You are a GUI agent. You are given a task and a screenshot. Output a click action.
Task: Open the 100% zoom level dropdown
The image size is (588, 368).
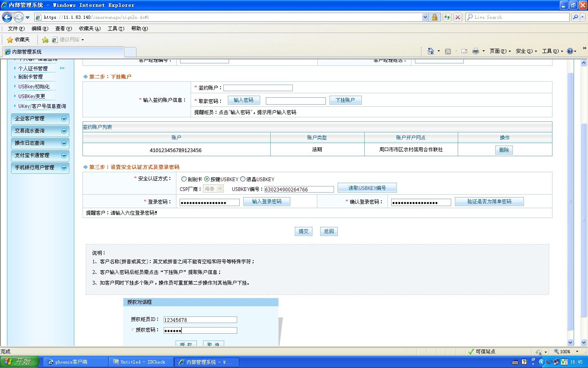click(577, 352)
